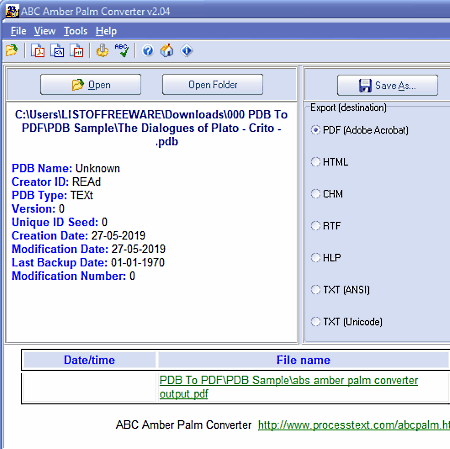Choose TXT (Unicode) export option
The image size is (450, 449).
point(347,322)
